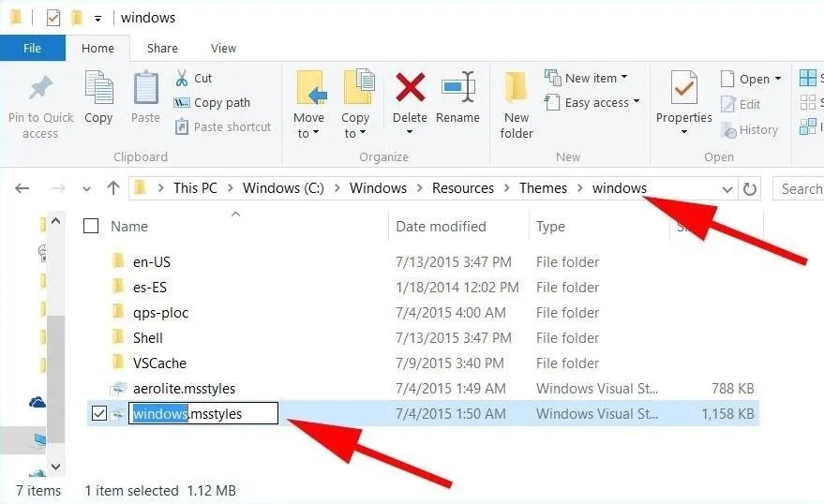The image size is (824, 504).
Task: Click the Cut scissors icon
Action: pyautogui.click(x=182, y=79)
